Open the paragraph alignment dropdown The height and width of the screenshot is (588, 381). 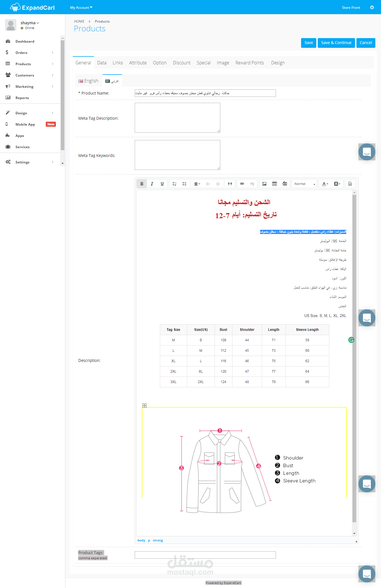tap(197, 184)
